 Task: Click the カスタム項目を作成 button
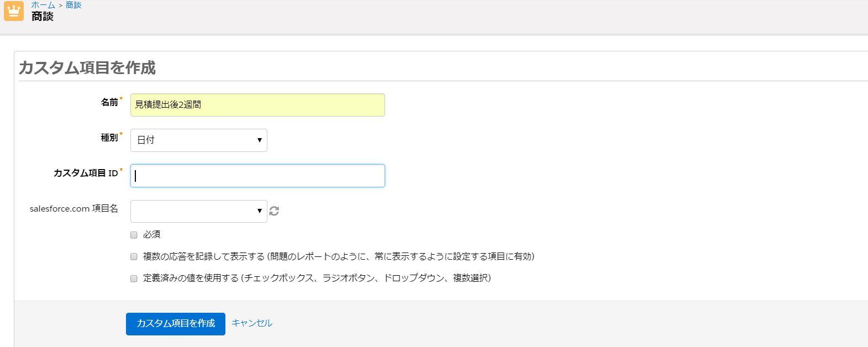pyautogui.click(x=176, y=324)
